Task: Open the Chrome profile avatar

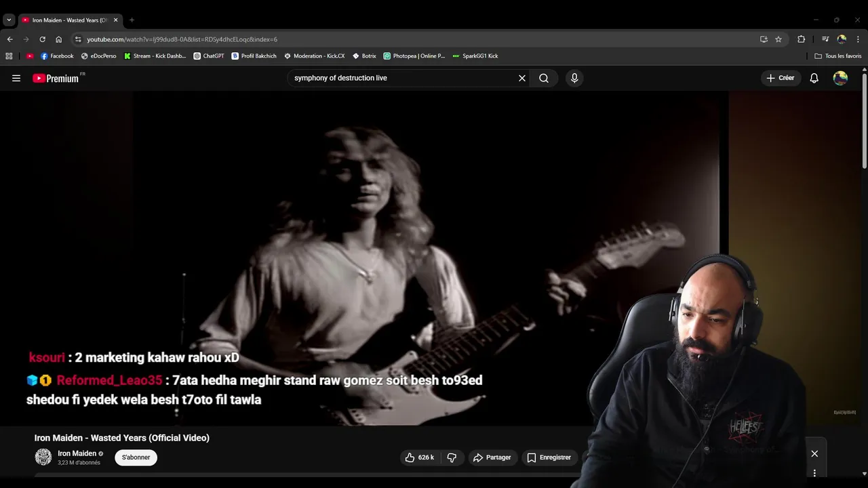Action: (842, 39)
